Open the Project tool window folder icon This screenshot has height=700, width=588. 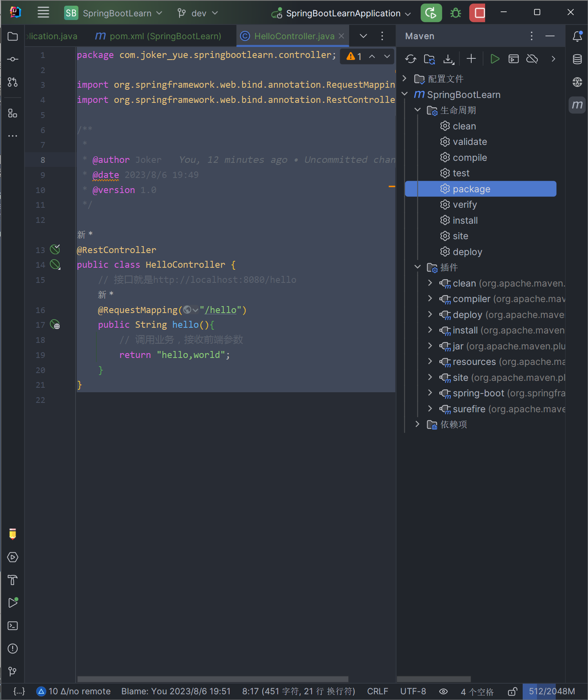pyautogui.click(x=13, y=36)
